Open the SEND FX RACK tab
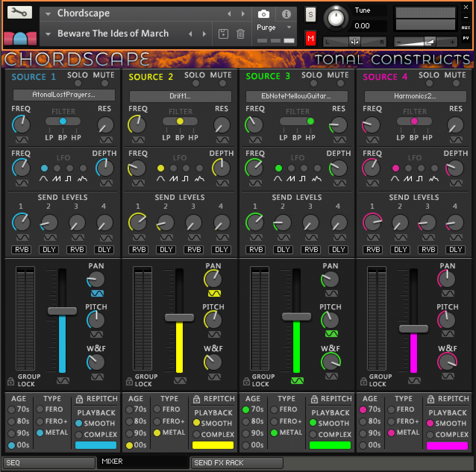This screenshot has height=472, width=476. click(237, 463)
